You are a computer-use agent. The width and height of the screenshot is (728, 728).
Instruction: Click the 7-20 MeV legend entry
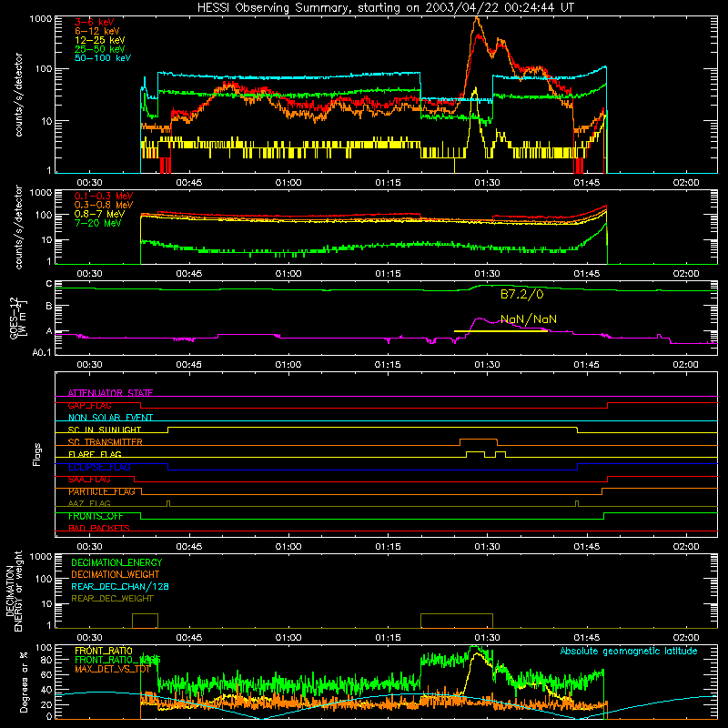click(98, 223)
